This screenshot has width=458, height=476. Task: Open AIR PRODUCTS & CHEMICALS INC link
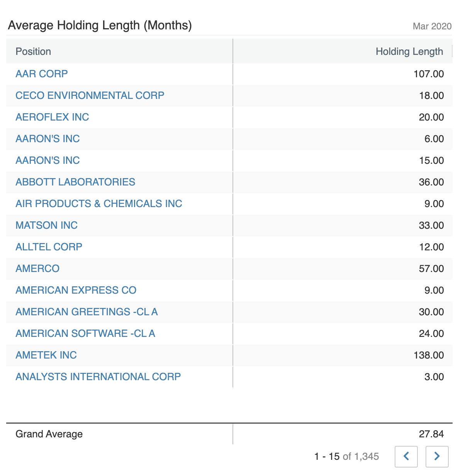click(x=99, y=204)
